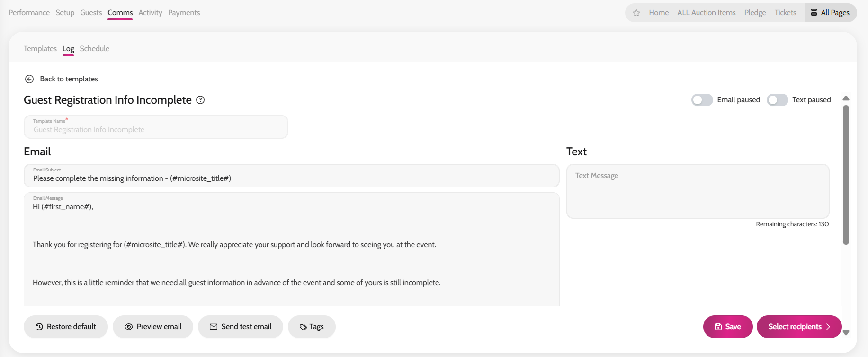
Task: Switch to the Templates tab
Action: (40, 49)
